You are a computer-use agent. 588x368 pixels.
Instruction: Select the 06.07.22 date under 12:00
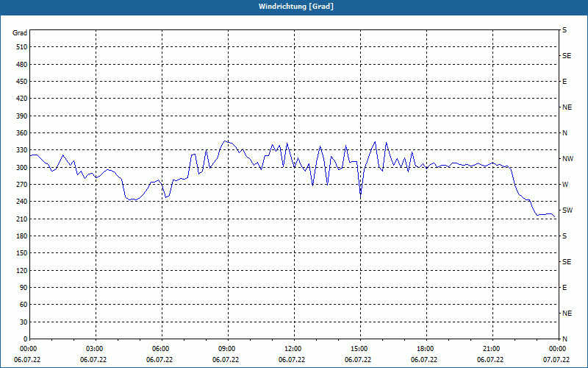point(292,360)
